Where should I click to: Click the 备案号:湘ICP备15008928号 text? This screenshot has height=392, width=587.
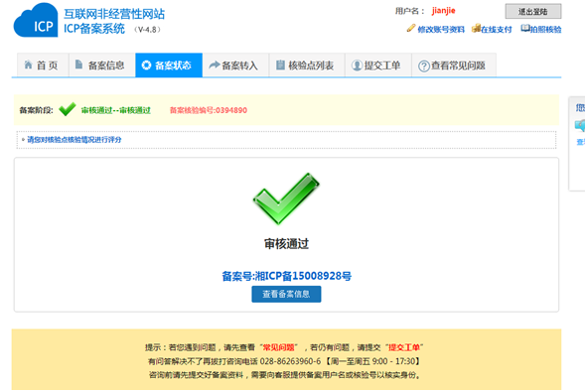[x=286, y=276]
